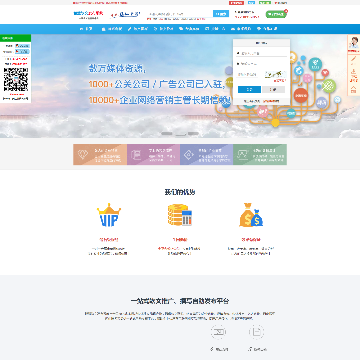
Task: Click the previous slide arrow on the banner
Action: pos(67,86)
